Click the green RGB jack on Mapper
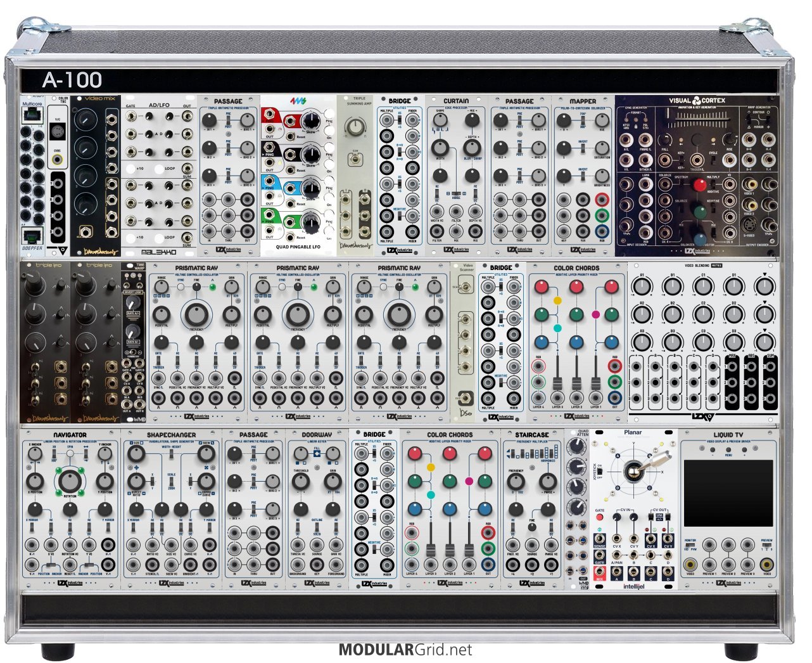The width and height of the screenshot is (812, 663). tap(602, 216)
